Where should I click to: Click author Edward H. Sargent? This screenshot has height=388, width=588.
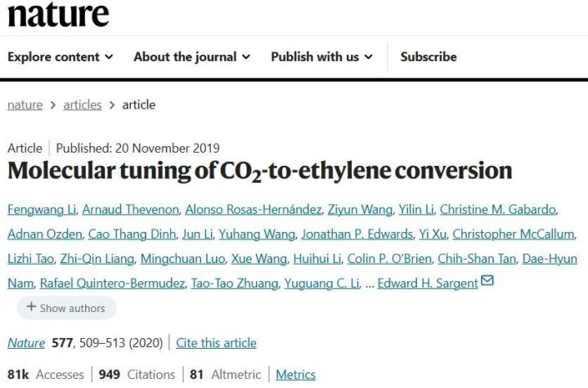point(429,283)
